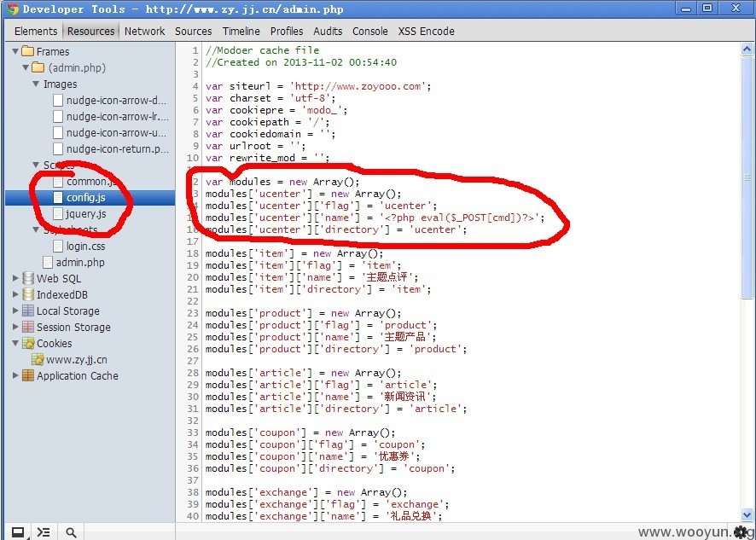
Task: Open login.css stylesheet
Action: pyautogui.click(x=85, y=246)
